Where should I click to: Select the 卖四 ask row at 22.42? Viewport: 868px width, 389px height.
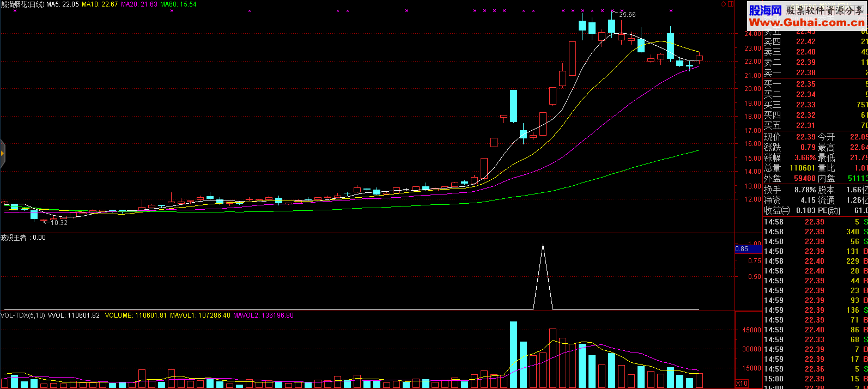(x=815, y=42)
